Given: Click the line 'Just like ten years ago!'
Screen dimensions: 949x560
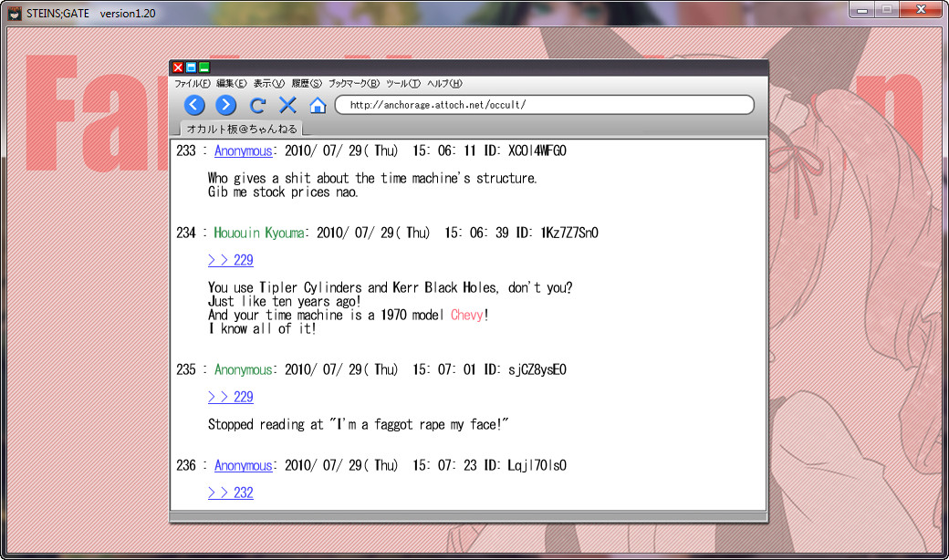Looking at the screenshot, I should point(285,301).
